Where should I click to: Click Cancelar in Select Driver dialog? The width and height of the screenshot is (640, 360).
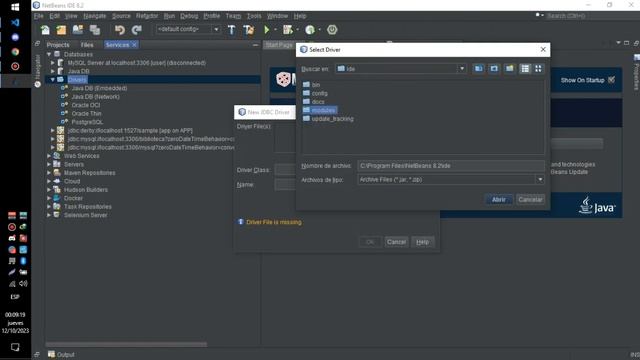tap(530, 200)
